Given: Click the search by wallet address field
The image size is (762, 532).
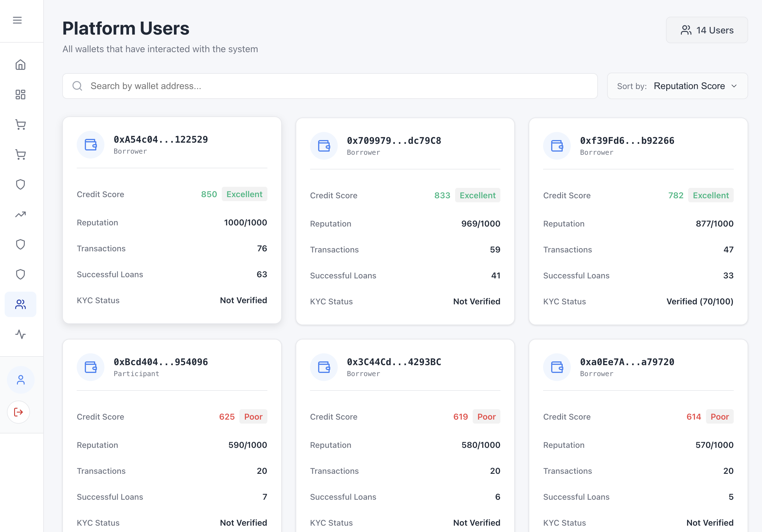Looking at the screenshot, I should [330, 86].
